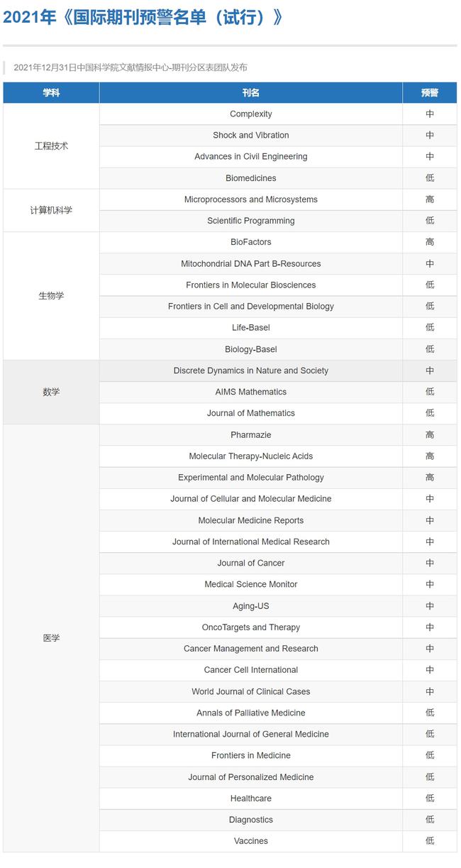Select the Frontiers in Medicine journal name
Image resolution: width=461 pixels, height=868 pixels.
click(x=250, y=755)
